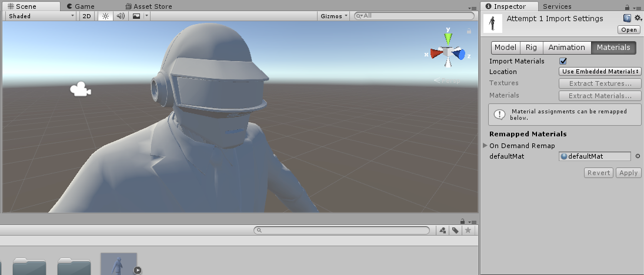Click search by label tag icon
The image size is (644, 275).
pos(455,230)
